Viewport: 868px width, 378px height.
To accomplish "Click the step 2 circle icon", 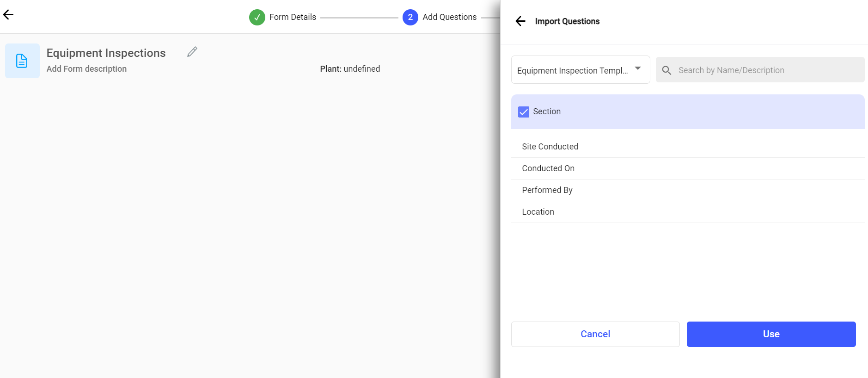I will (x=410, y=17).
